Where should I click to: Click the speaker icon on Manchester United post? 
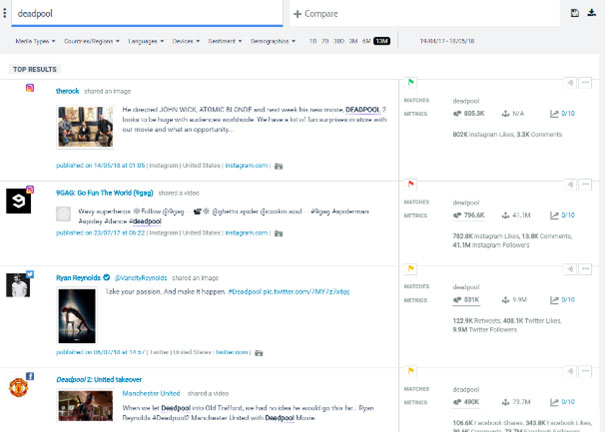[570, 371]
